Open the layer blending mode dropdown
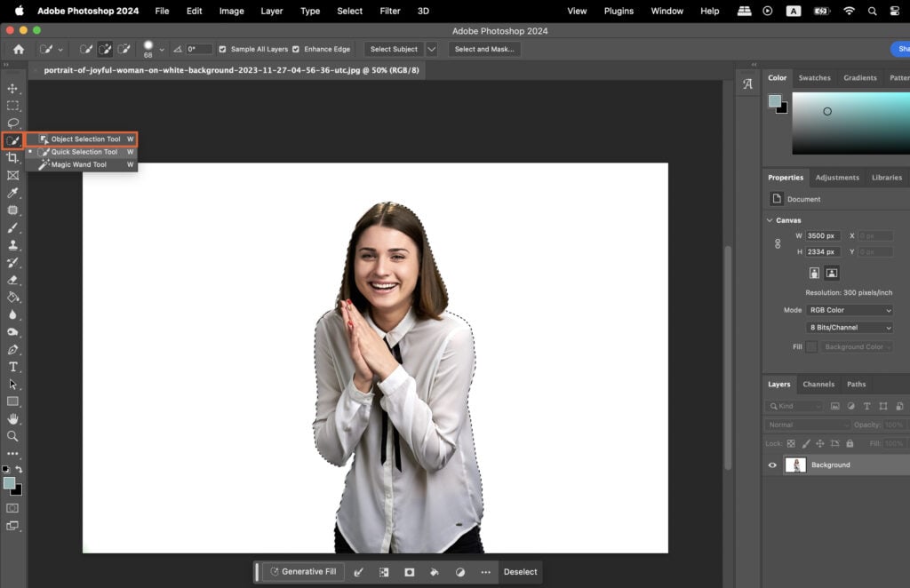910x588 pixels. (x=807, y=425)
